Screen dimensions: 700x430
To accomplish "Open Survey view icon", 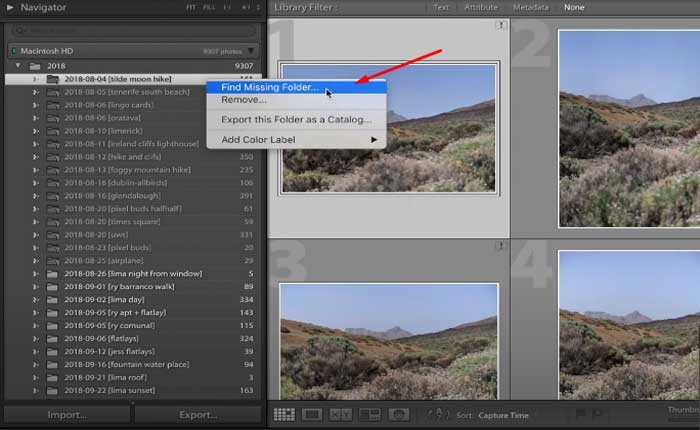I will (370, 415).
